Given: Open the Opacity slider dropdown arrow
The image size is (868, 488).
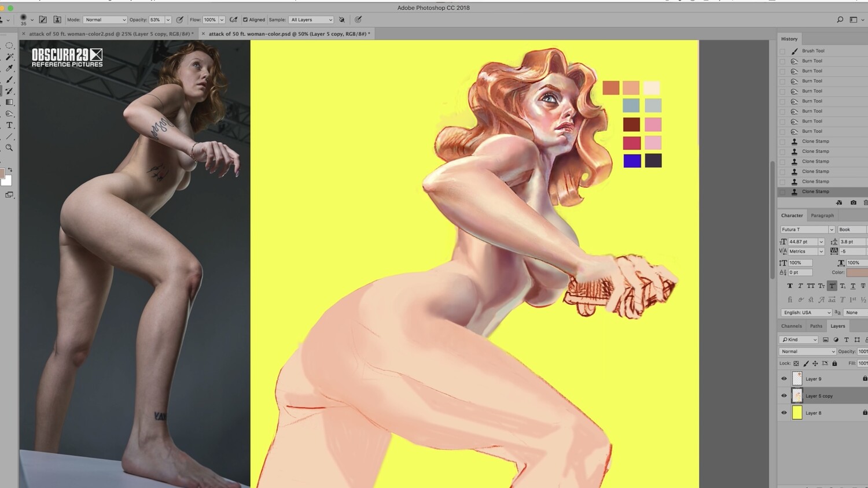Looking at the screenshot, I should pyautogui.click(x=168, y=20).
